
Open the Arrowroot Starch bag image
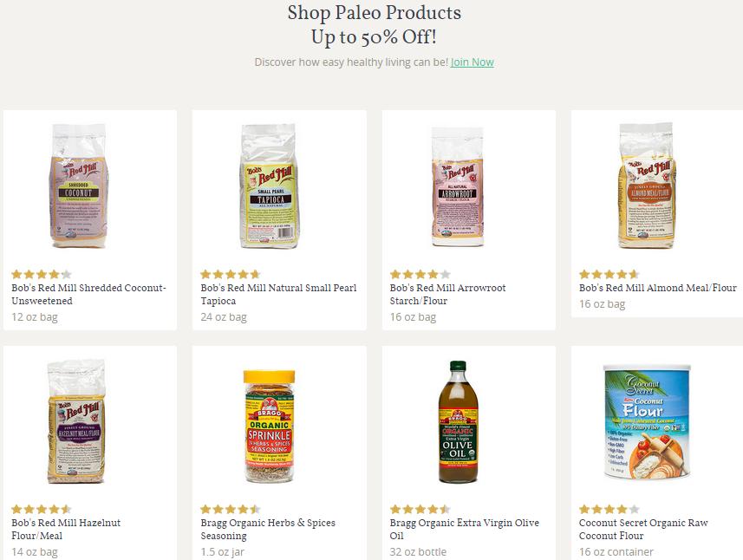(458, 186)
